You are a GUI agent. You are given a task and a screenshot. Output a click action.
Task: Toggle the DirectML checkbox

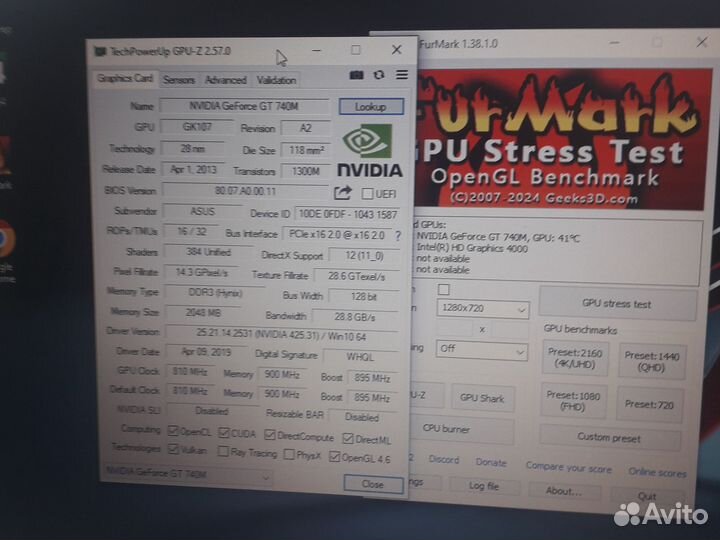(348, 439)
